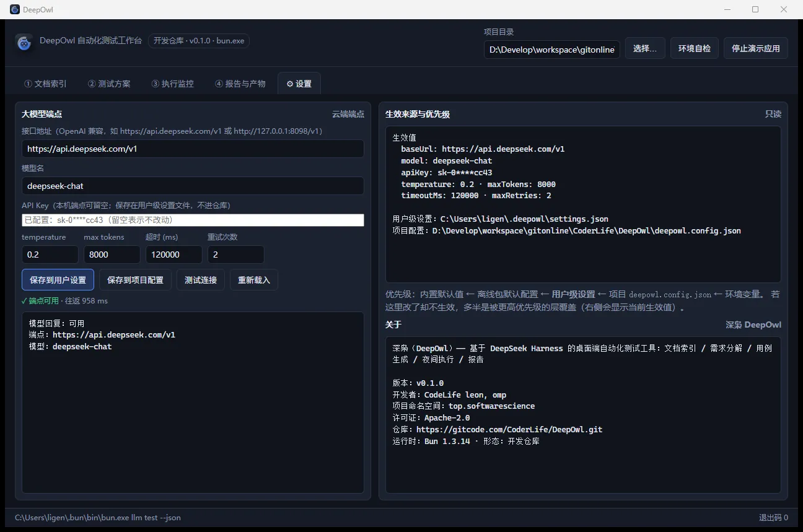Click the 重试次数 input field
803x532 pixels.
click(236, 255)
